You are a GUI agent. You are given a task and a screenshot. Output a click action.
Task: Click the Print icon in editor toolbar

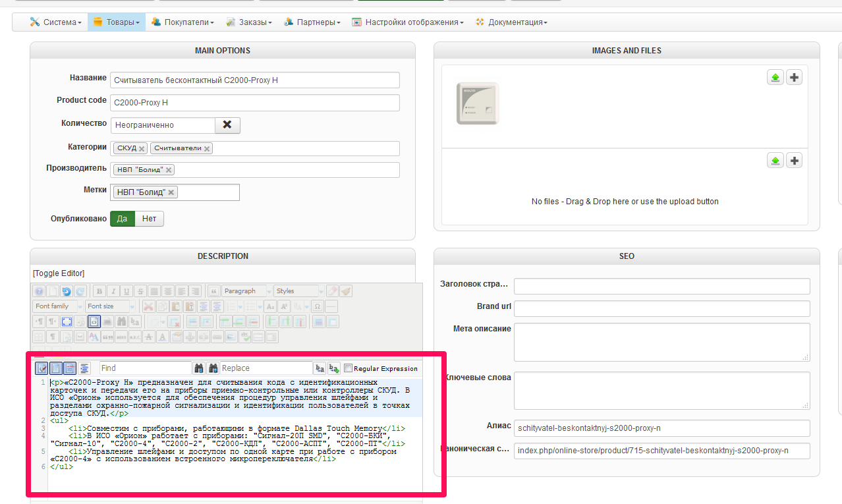tap(107, 322)
